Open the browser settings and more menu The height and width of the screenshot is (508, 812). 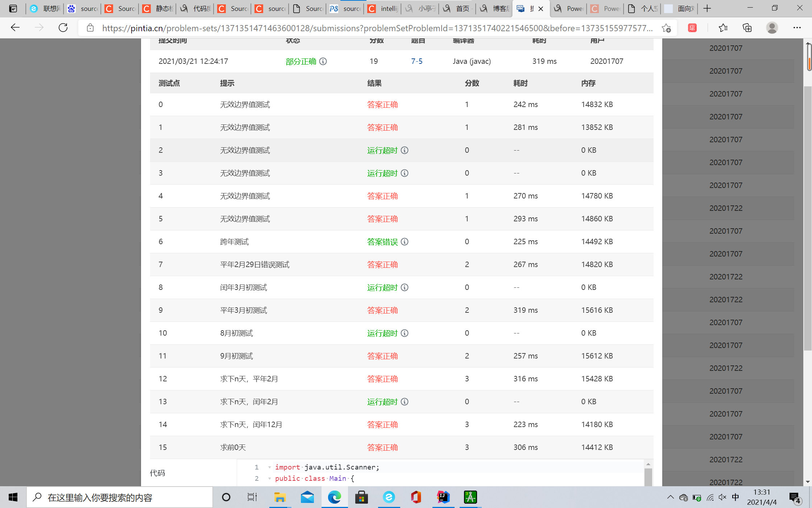coord(797,28)
